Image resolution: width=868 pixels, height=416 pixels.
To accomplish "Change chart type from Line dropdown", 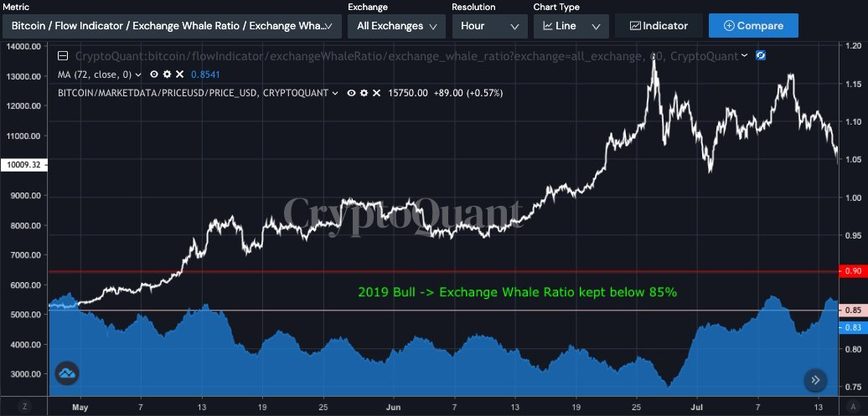I will pos(571,26).
